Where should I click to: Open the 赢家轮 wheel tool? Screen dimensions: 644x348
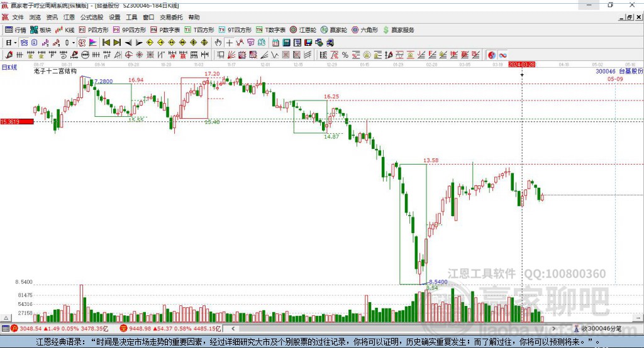(334, 30)
